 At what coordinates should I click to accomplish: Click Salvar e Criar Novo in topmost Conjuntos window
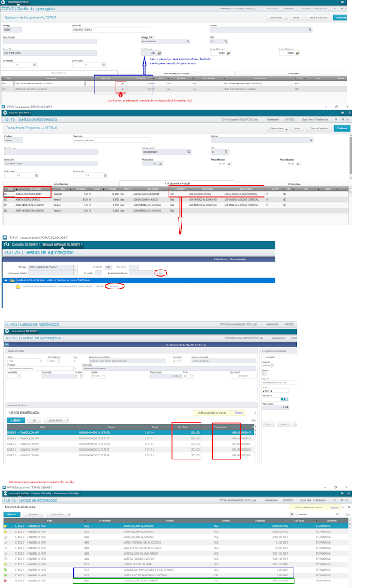[x=318, y=17]
